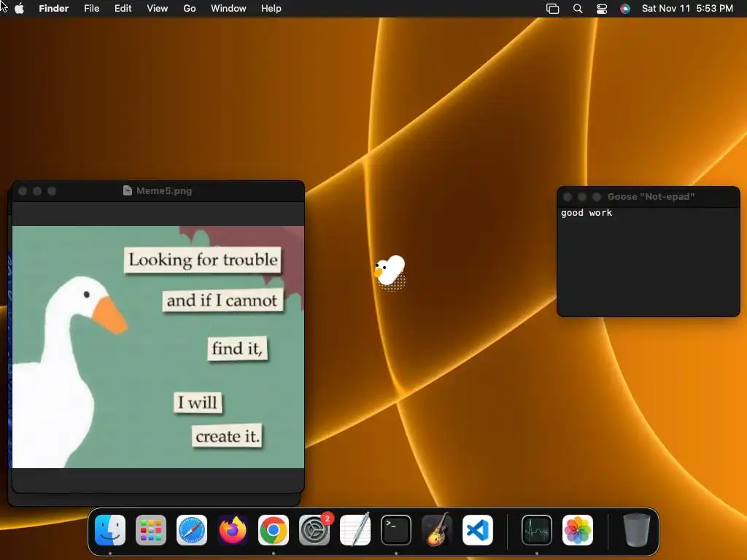Click the white desktop goose
Viewport: 747px width, 560px height.
tap(390, 272)
